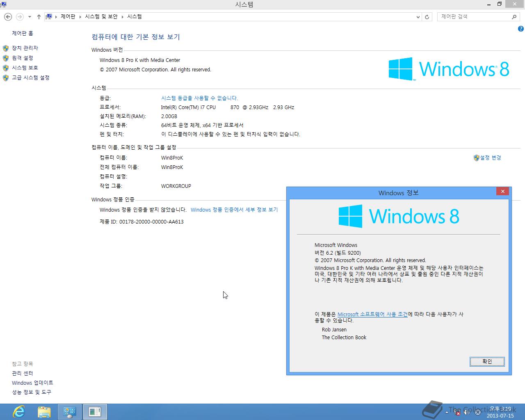
Task: Click the Forward navigation arrow
Action: [20, 17]
